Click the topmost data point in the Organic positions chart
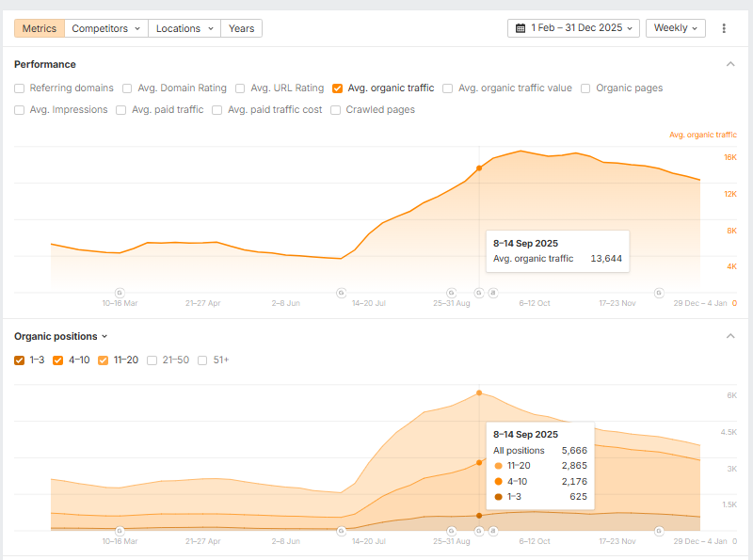Viewport: 753px width, 560px height. 479,392
